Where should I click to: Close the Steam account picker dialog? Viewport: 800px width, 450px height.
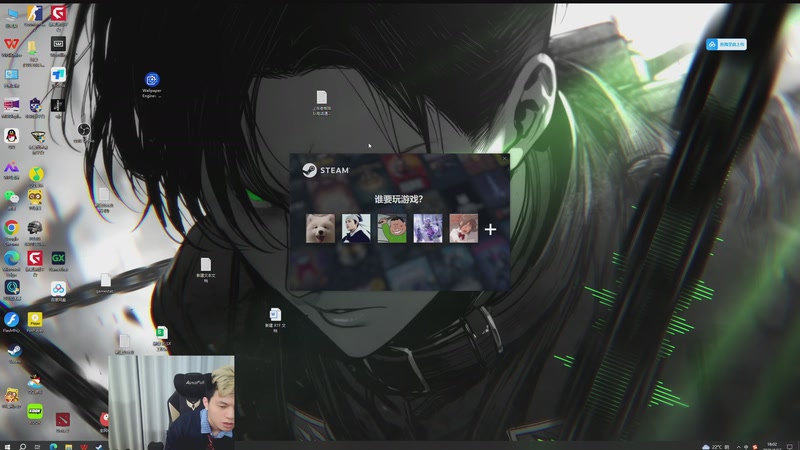(504, 159)
